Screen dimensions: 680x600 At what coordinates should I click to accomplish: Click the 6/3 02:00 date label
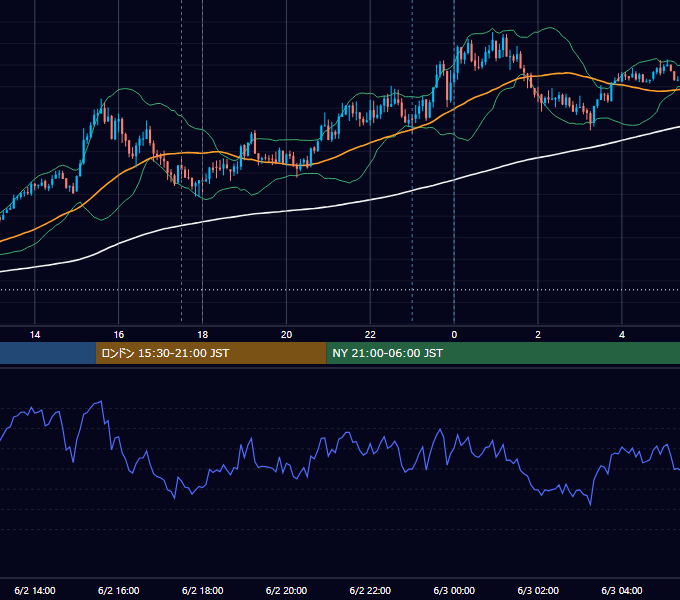tap(538, 590)
